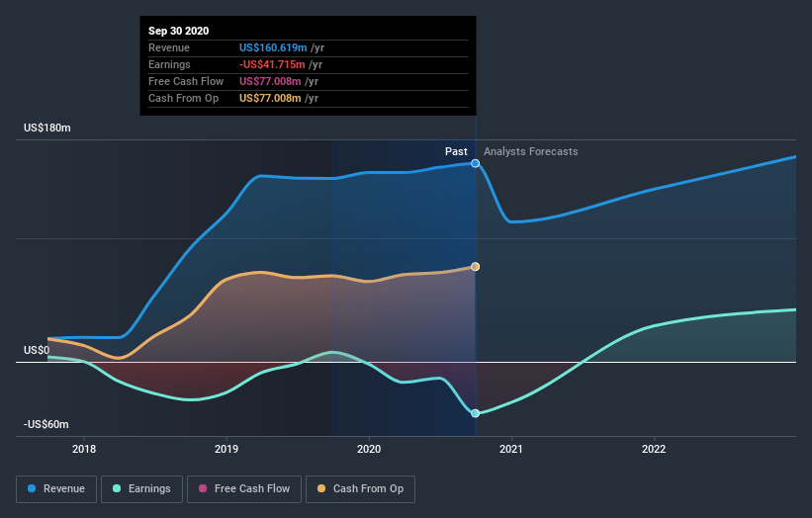Click the -US$41.715m earnings value
This screenshot has width=812, height=518.
click(272, 64)
